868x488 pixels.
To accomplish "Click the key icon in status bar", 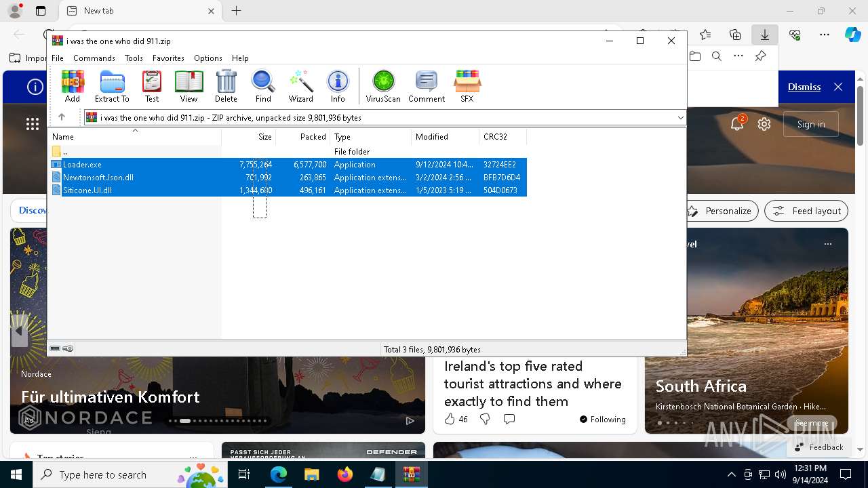I will pos(68,349).
